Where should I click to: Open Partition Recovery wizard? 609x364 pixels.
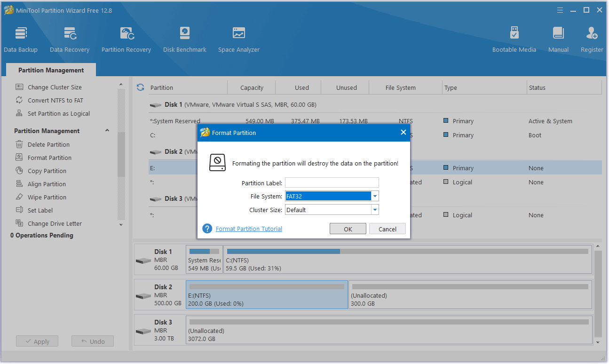coord(126,40)
